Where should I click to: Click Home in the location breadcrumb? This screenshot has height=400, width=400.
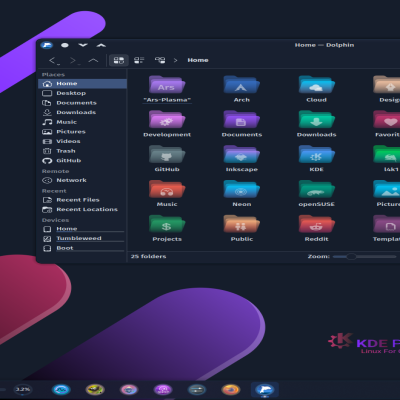[198, 60]
